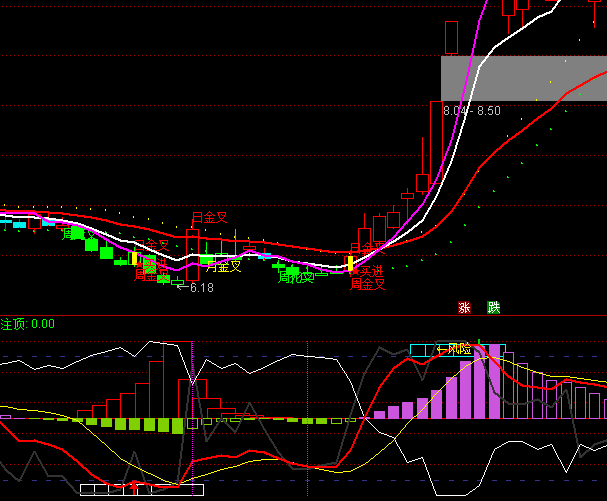
Task: Select the gray price gap zone rectangle
Action: click(523, 77)
